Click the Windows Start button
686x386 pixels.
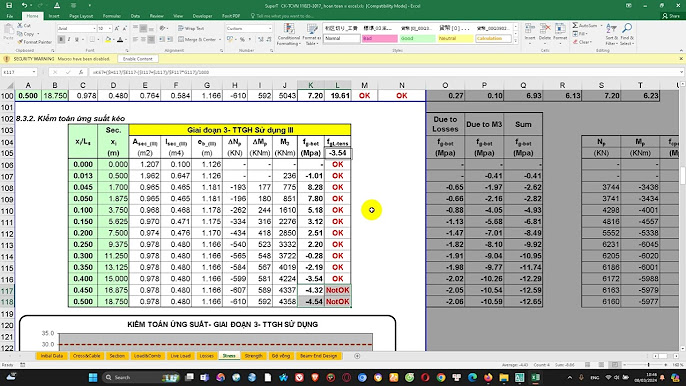(93, 377)
